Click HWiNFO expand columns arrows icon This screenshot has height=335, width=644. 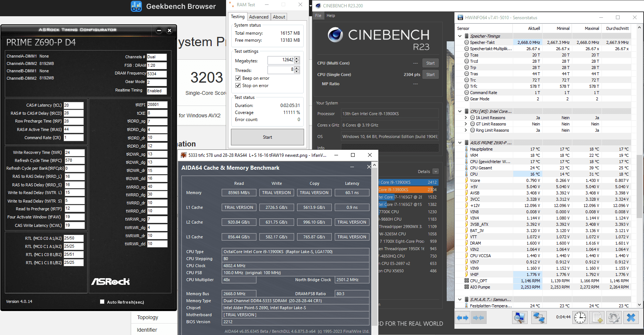click(463, 318)
